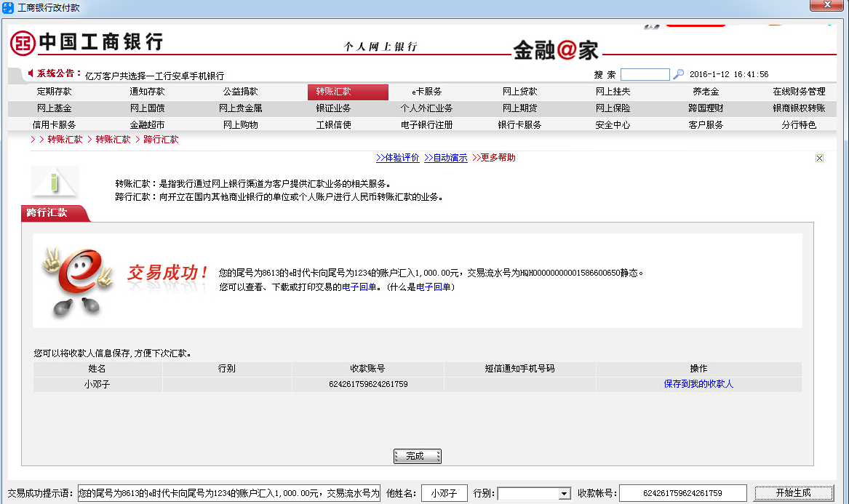Close the 工商银行改付款 window
This screenshot has width=849, height=504.
[x=826, y=5]
